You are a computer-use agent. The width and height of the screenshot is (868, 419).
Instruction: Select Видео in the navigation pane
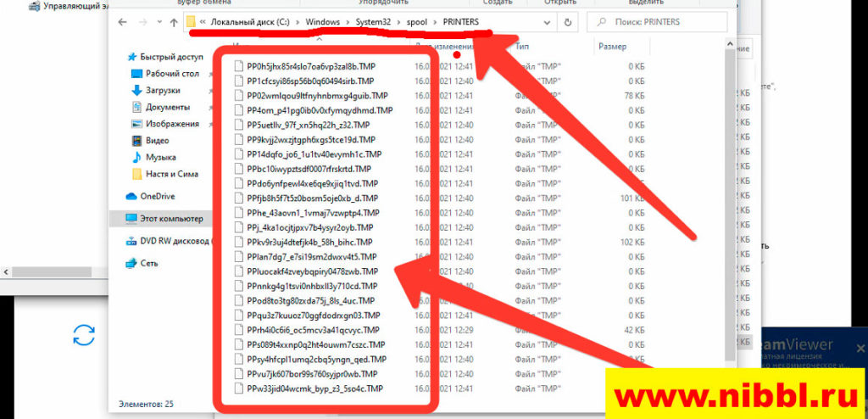coord(157,140)
